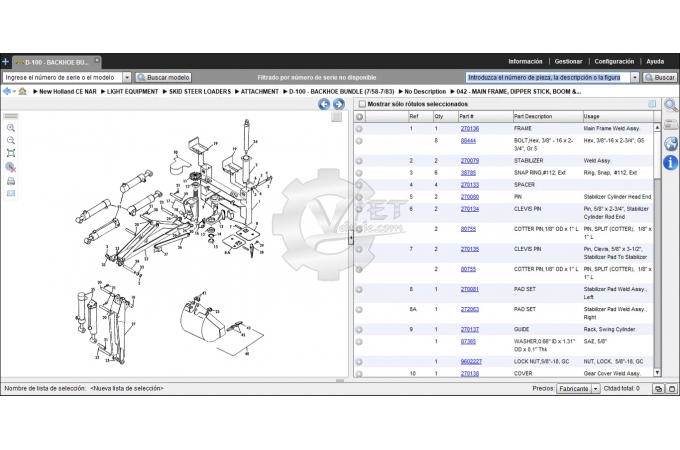The width and height of the screenshot is (680, 450).
Task: Open the ATTACHMENT breadcrumb
Action: (x=259, y=91)
